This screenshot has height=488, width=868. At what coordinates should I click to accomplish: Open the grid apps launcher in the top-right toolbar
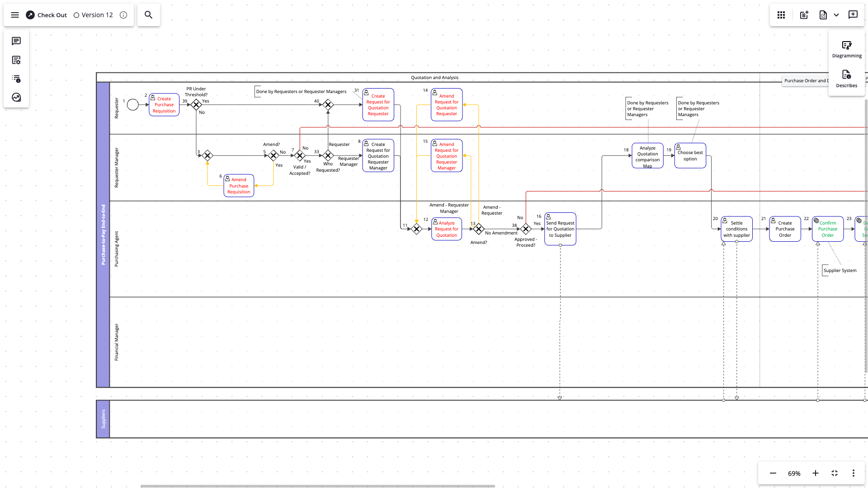click(781, 14)
